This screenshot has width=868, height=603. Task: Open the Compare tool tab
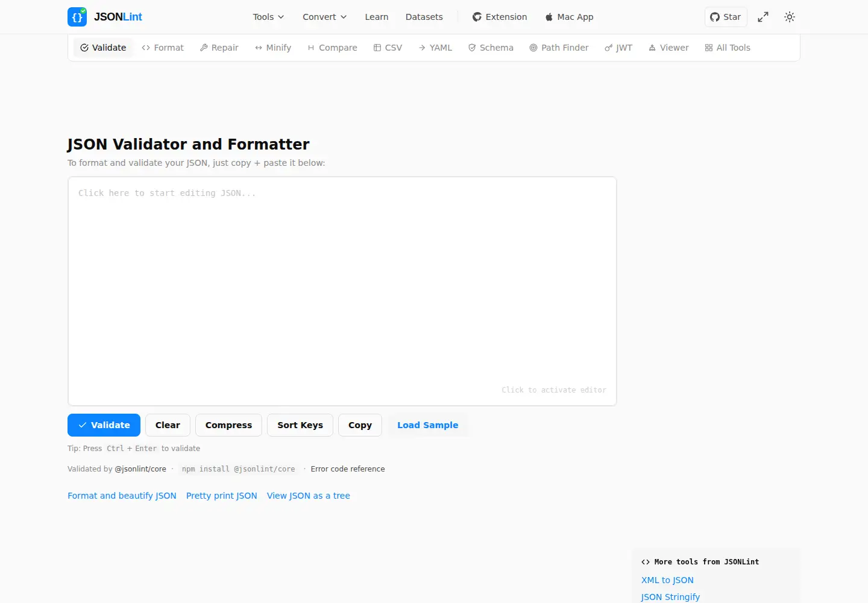(332, 48)
